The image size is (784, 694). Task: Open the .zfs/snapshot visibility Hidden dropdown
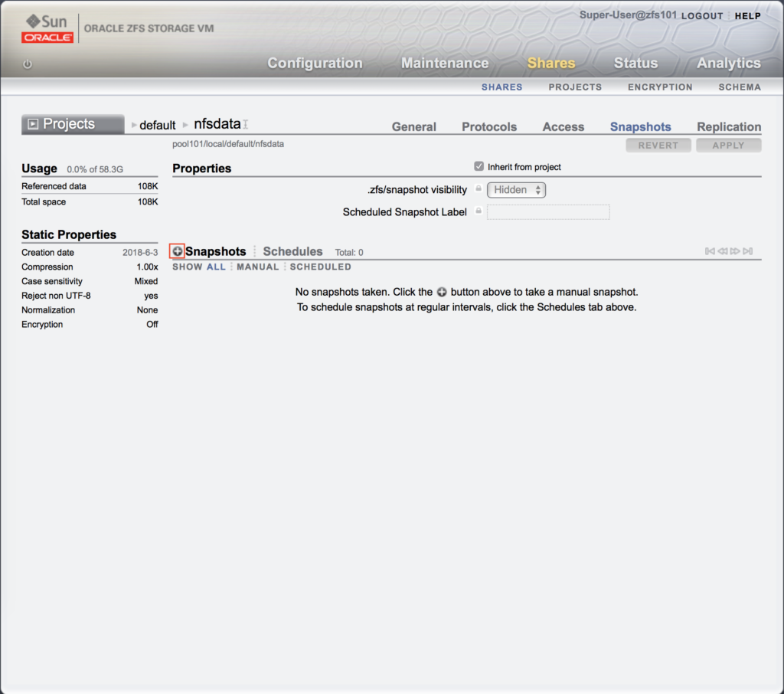click(x=517, y=190)
